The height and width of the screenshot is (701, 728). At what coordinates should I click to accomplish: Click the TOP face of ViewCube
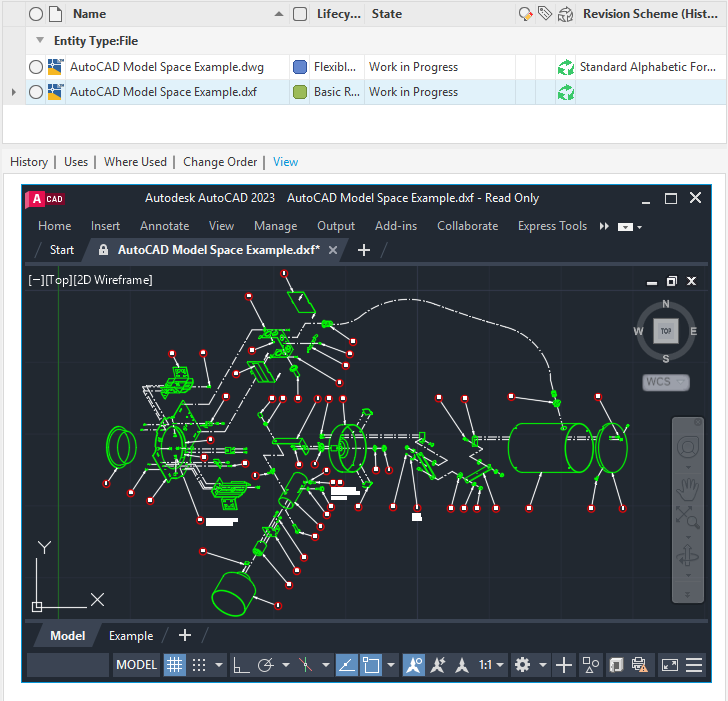(x=666, y=331)
